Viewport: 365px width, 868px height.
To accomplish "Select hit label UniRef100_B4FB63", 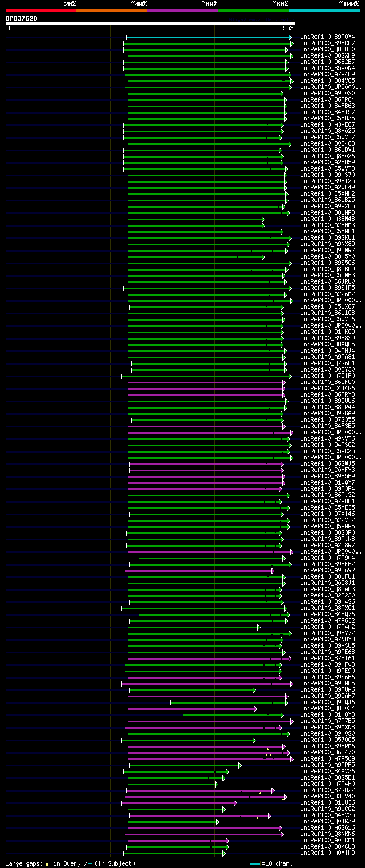I will coord(327,106).
